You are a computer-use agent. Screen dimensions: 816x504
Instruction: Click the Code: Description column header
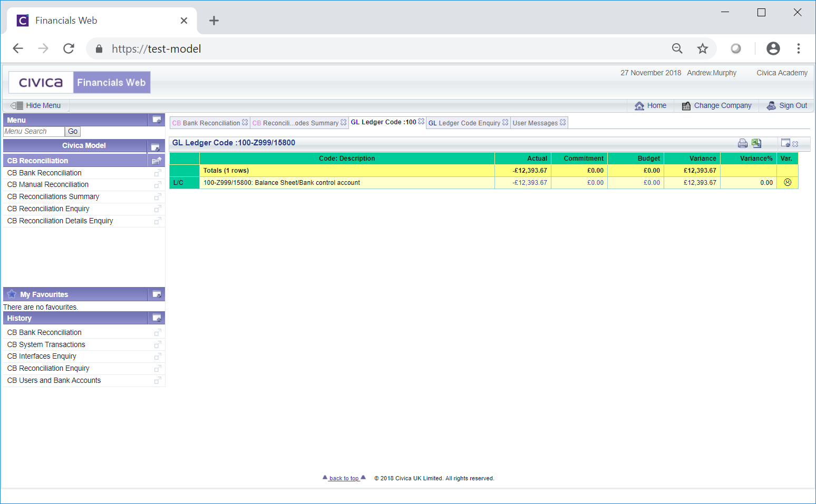[x=347, y=159]
